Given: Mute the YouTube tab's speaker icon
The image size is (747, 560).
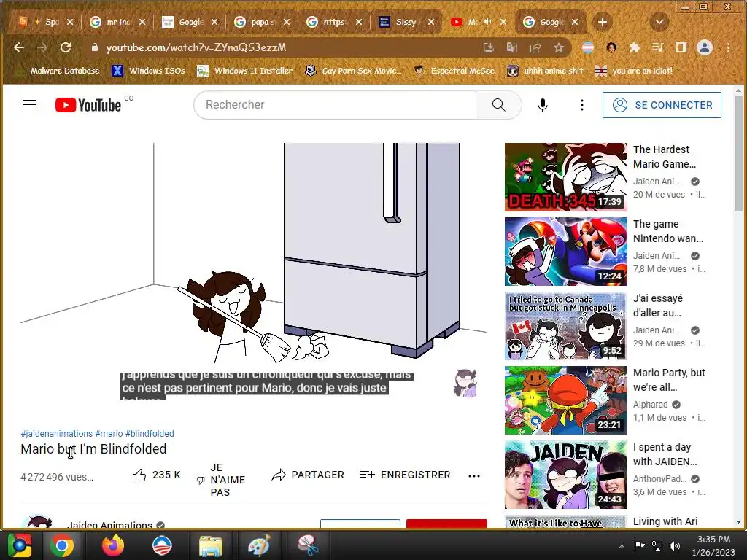Looking at the screenshot, I should (x=488, y=22).
